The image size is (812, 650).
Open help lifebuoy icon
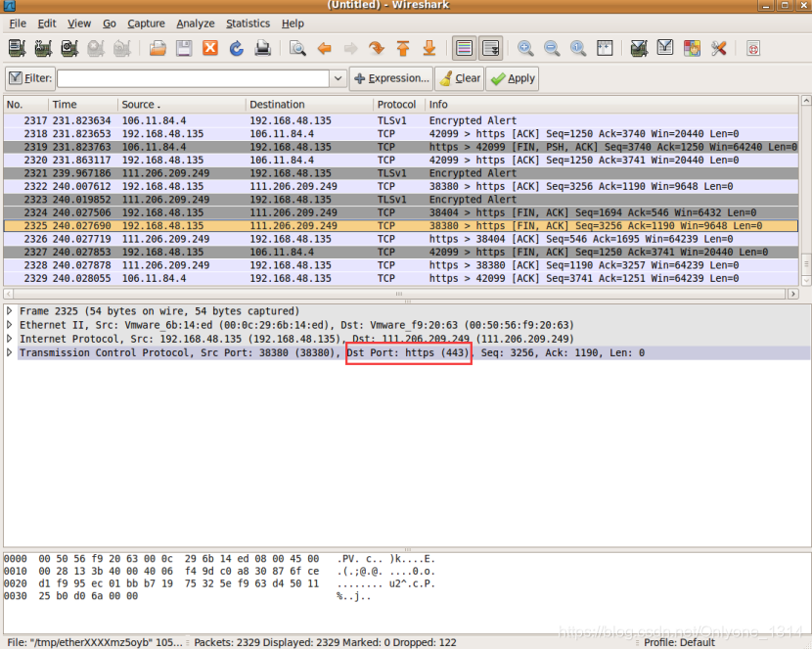coord(753,48)
